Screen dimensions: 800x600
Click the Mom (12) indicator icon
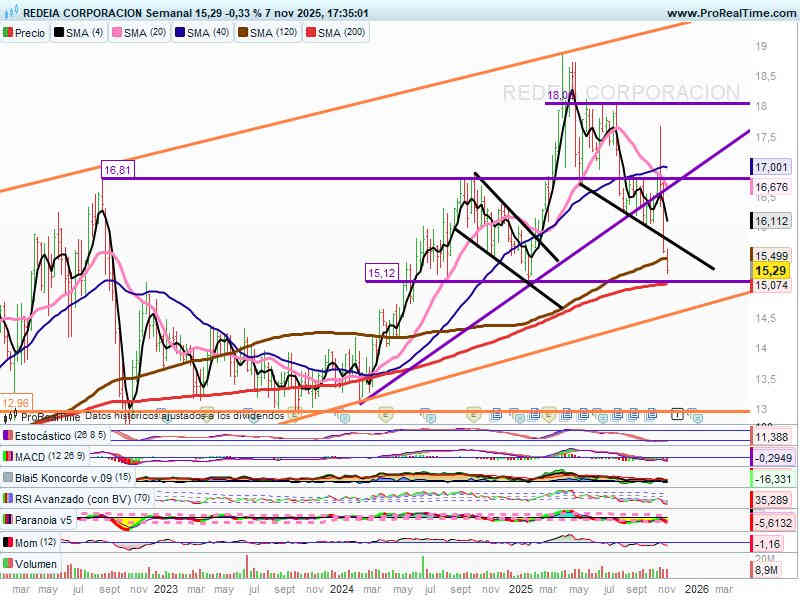9,542
